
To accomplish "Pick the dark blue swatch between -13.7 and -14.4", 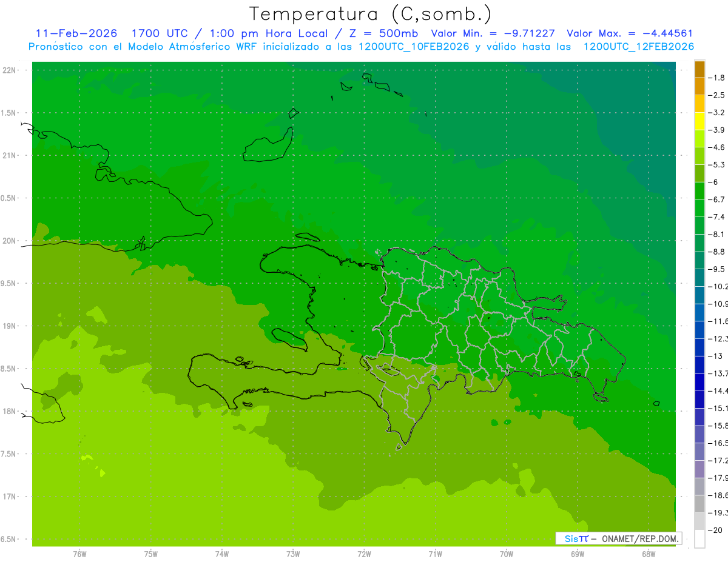I will 699,382.
